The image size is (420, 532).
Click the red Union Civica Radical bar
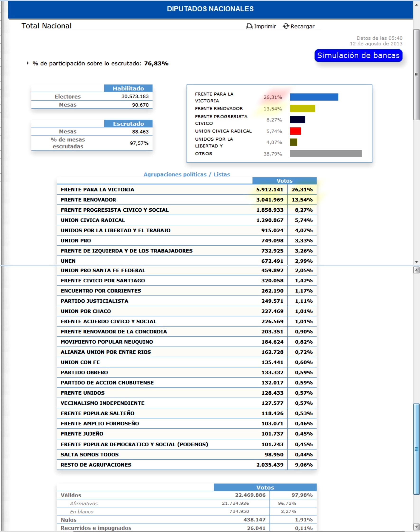tap(295, 131)
